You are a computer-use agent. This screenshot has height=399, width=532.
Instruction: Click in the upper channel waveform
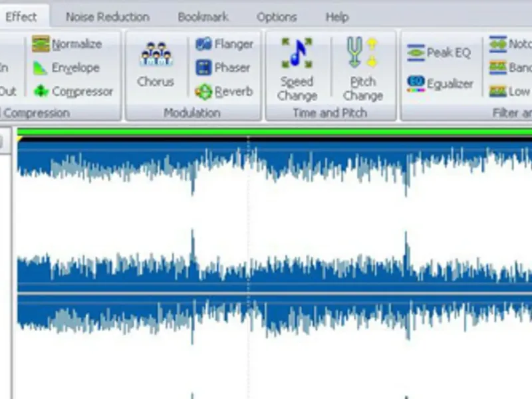[x=275, y=217]
